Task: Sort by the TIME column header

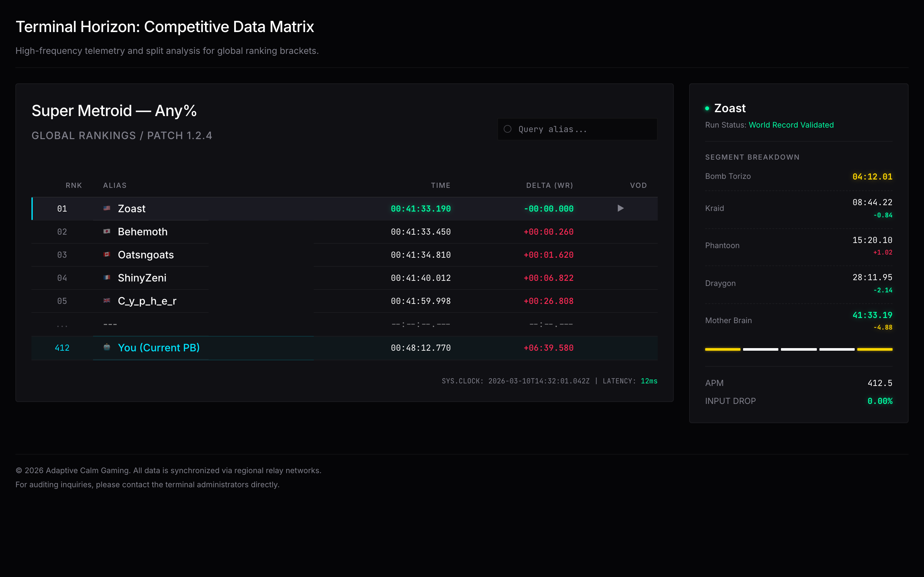Action: tap(440, 186)
